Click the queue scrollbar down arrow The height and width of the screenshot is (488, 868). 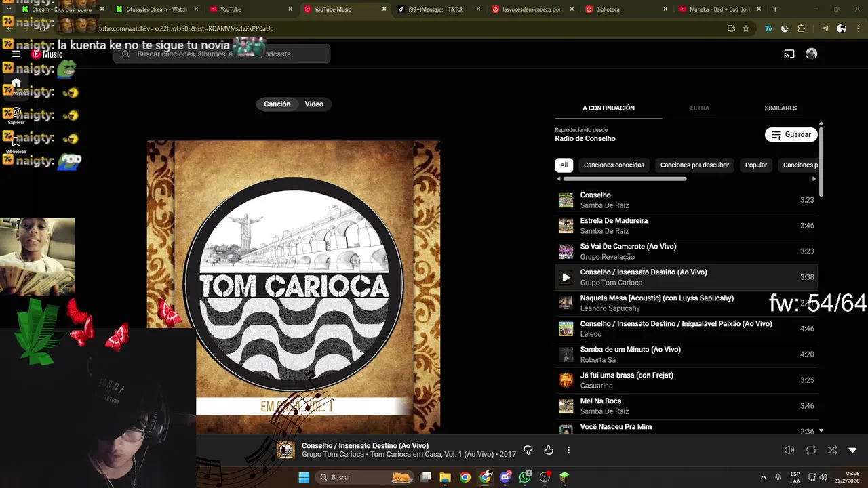click(821, 430)
